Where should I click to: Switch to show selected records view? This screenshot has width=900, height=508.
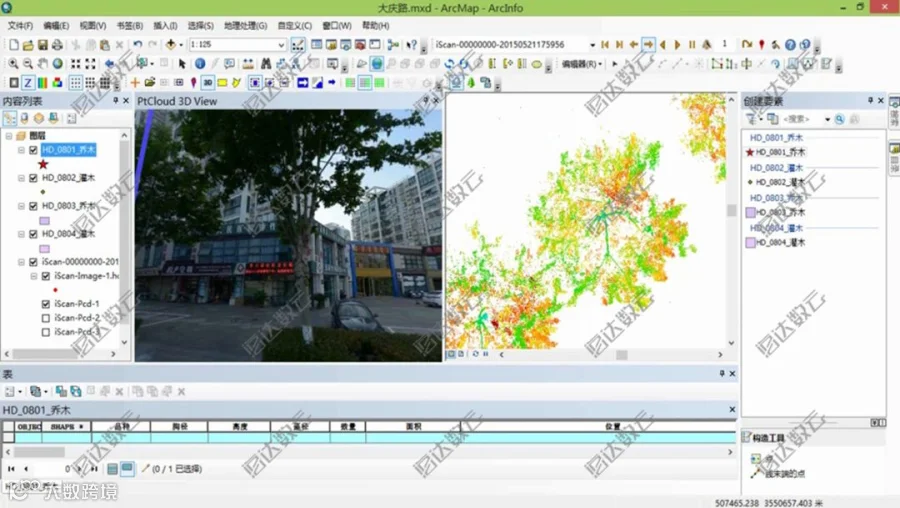click(x=127, y=469)
